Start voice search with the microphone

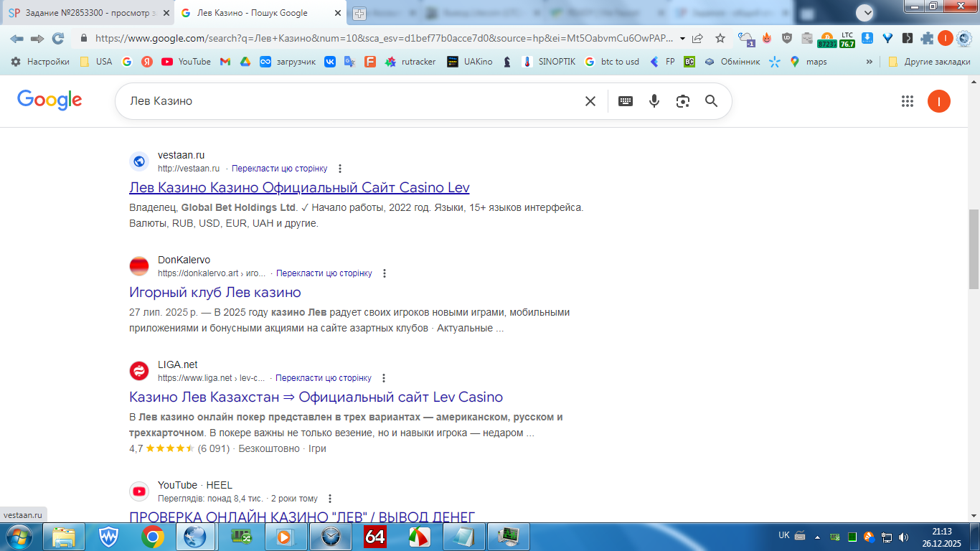[654, 101]
